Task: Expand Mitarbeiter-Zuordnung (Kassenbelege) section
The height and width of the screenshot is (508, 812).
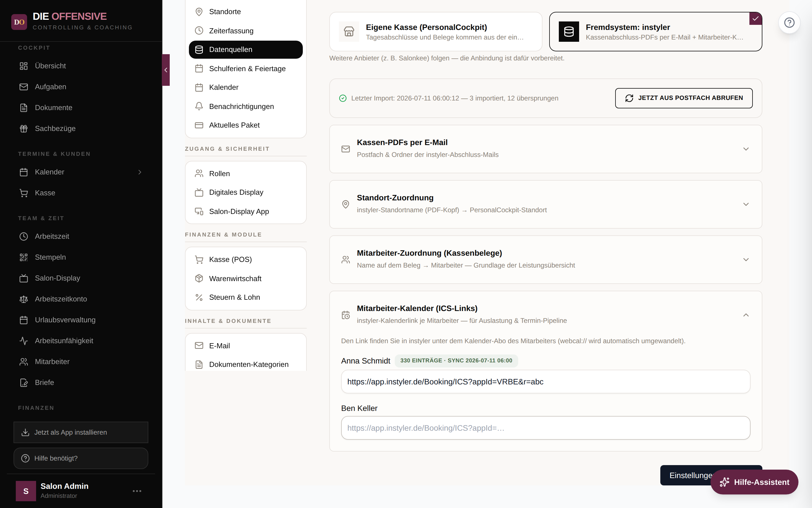Action: 546,259
